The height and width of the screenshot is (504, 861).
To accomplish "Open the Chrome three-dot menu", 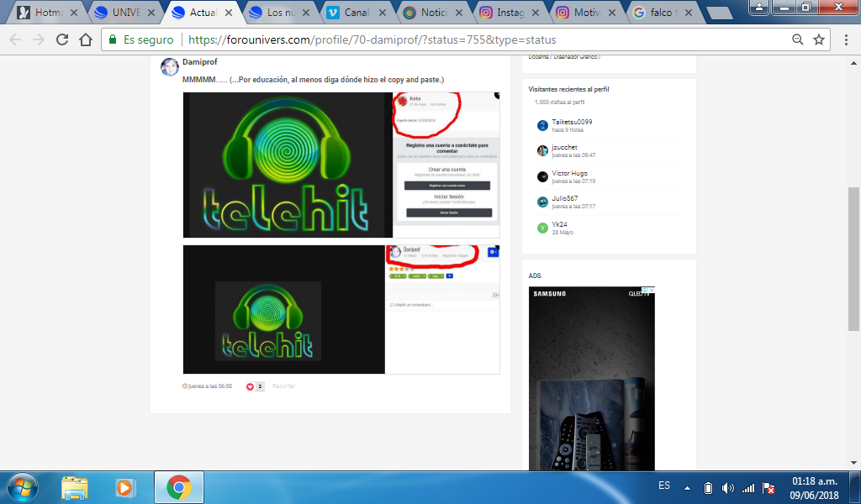I will (846, 39).
